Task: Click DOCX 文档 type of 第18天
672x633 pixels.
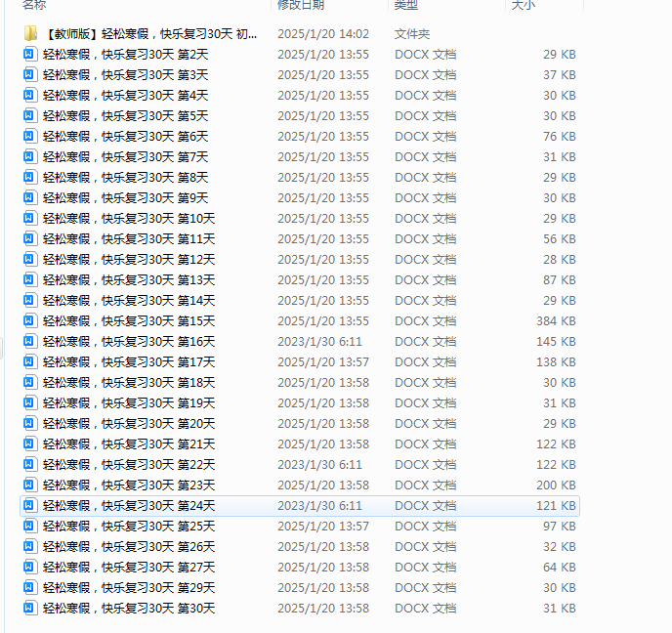Action: [x=425, y=383]
